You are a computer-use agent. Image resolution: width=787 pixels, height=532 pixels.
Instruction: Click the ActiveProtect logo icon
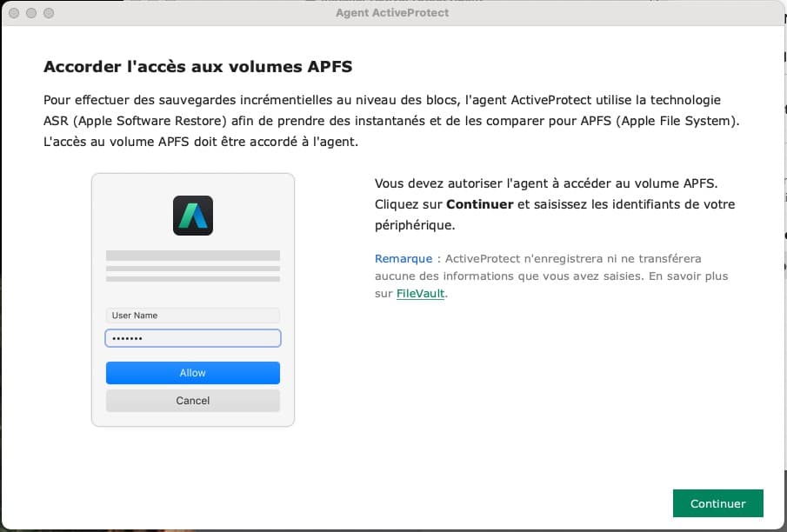[x=193, y=216]
